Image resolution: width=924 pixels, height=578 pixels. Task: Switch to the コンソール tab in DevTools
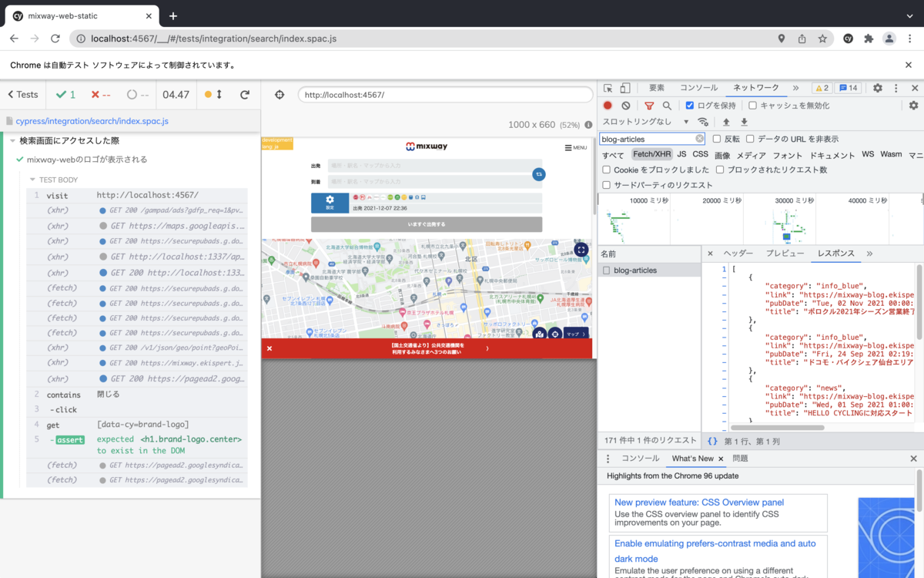[698, 89]
